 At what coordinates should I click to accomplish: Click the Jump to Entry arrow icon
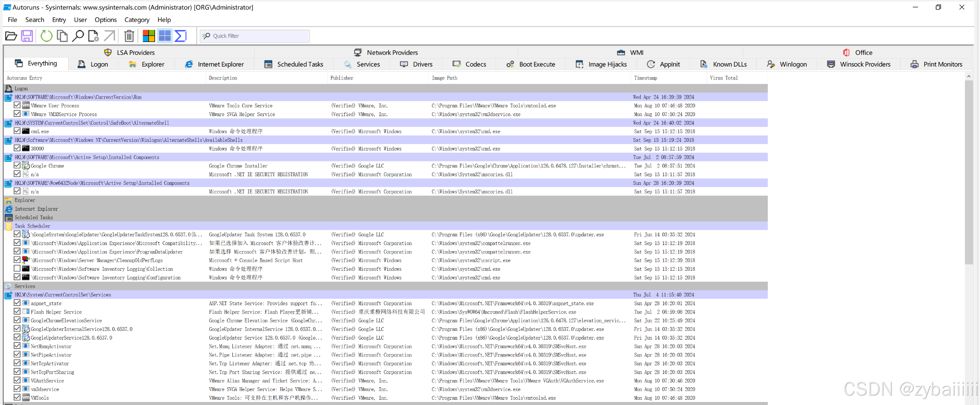coord(109,36)
